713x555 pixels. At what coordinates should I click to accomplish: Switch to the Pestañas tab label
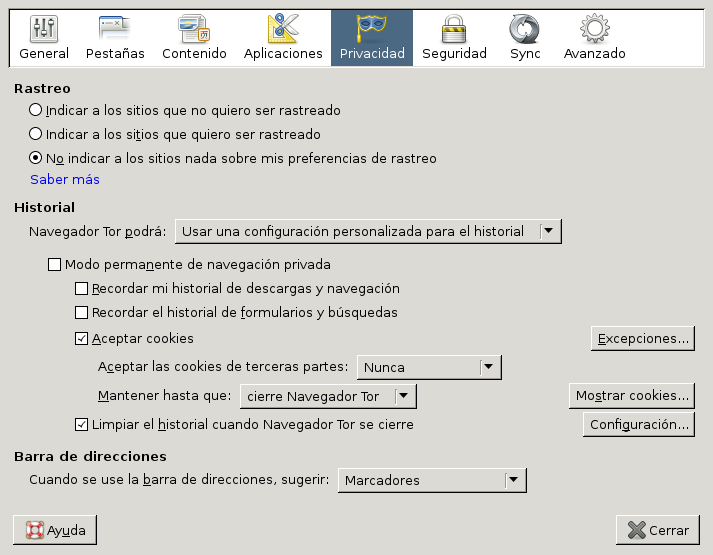coord(115,54)
